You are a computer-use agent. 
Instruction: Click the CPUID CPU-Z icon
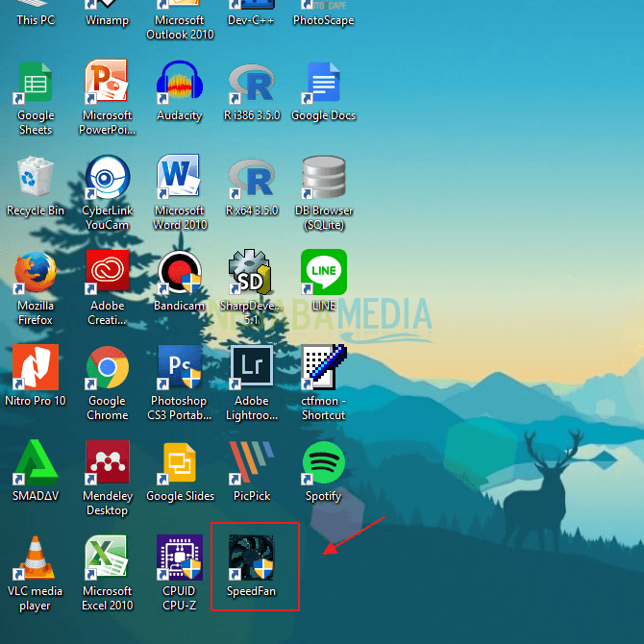180,557
